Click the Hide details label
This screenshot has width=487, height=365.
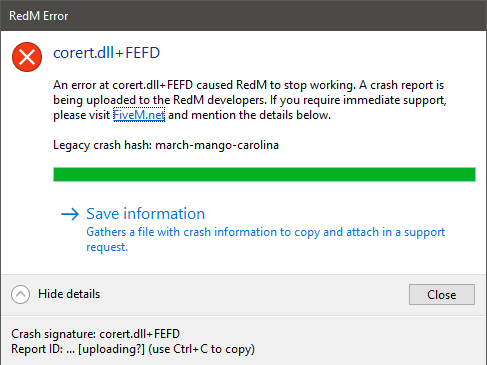pyautogui.click(x=69, y=294)
